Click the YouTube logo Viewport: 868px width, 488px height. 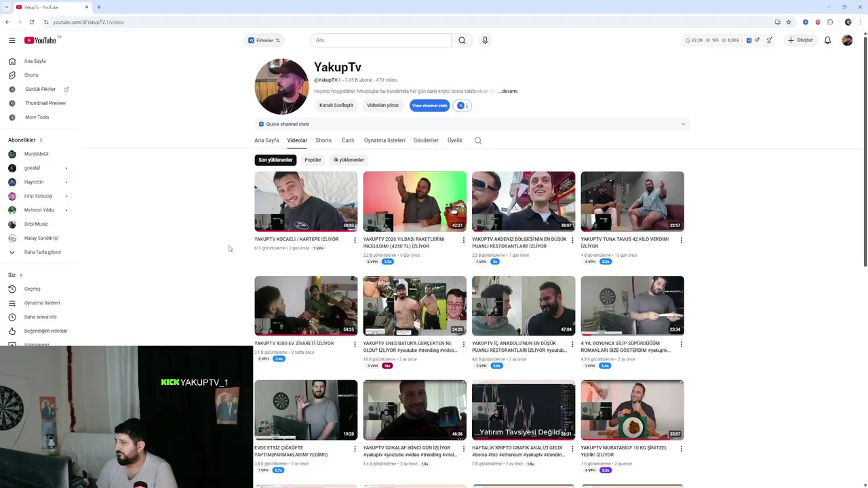point(42,41)
